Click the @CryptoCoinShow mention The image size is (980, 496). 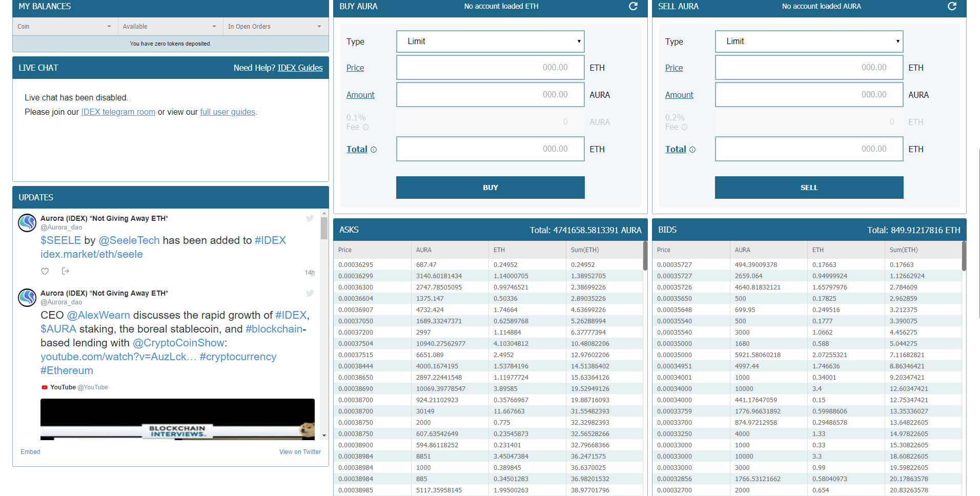[x=178, y=343]
